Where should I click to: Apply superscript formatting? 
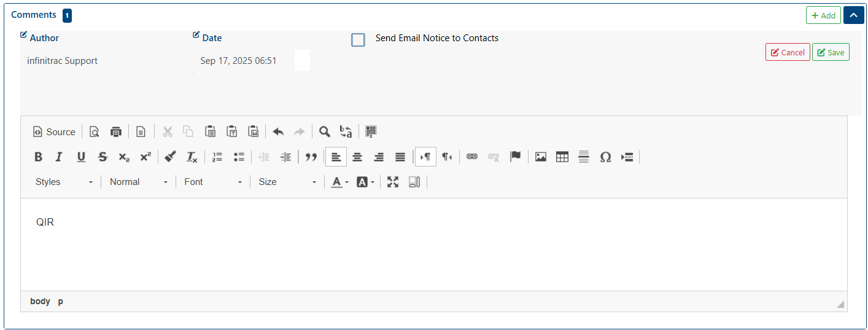[x=145, y=157]
